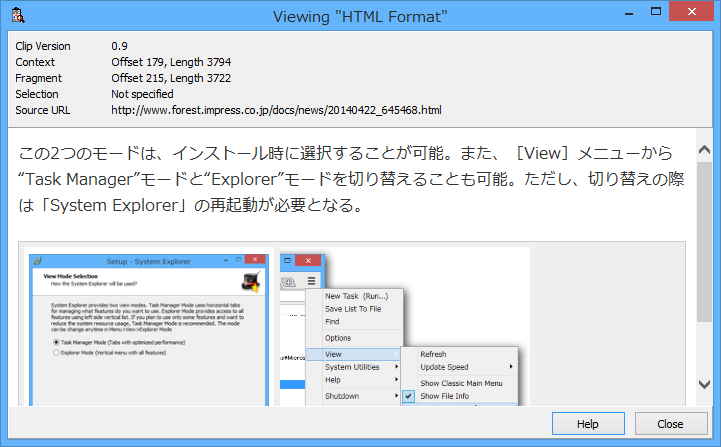This screenshot has height=447, width=721.
Task: Click the 'Offset 215, Length 3722' value
Action: [x=171, y=78]
